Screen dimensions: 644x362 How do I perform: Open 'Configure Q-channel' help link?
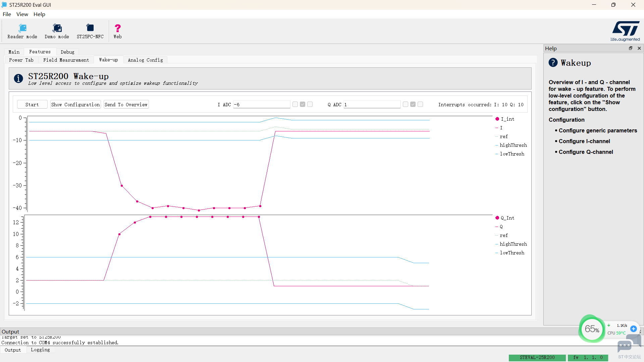click(x=586, y=152)
